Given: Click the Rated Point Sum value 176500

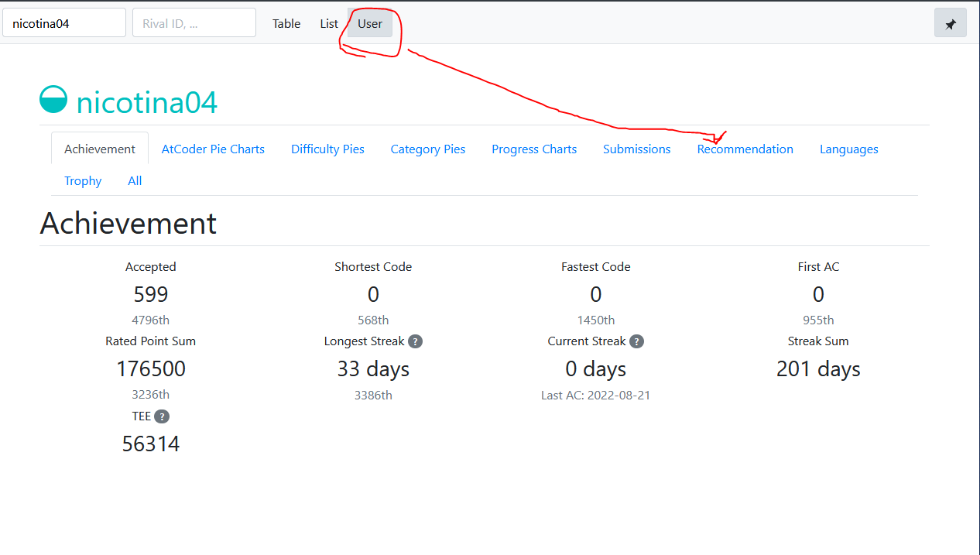Looking at the screenshot, I should 151,369.
